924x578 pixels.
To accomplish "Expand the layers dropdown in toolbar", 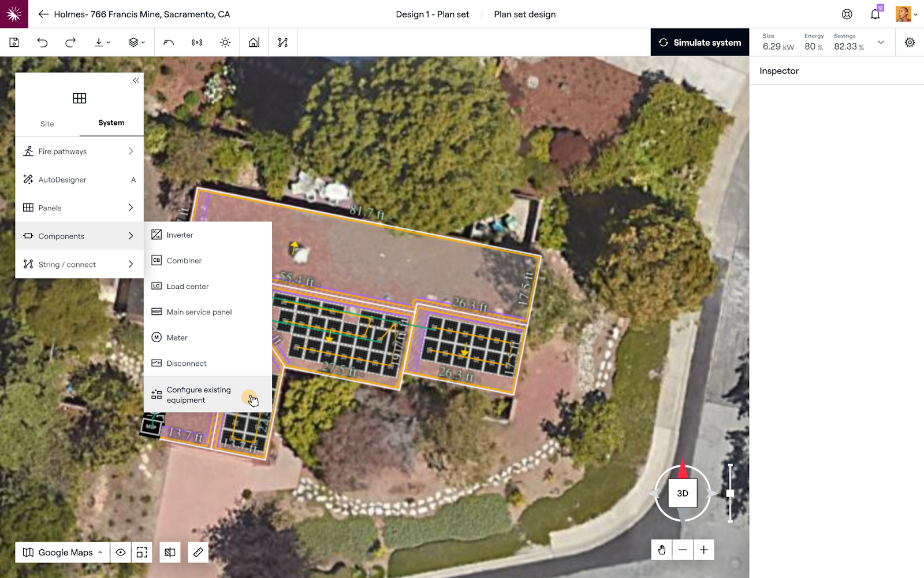I will [136, 42].
